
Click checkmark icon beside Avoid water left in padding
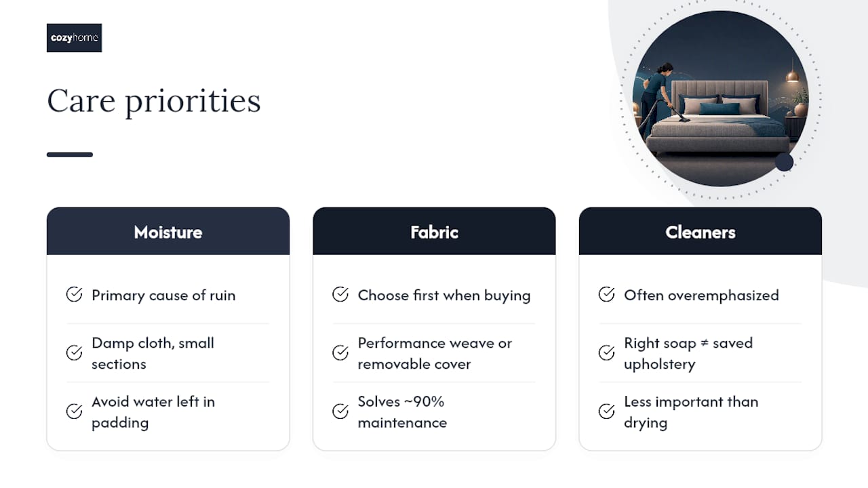(x=74, y=411)
